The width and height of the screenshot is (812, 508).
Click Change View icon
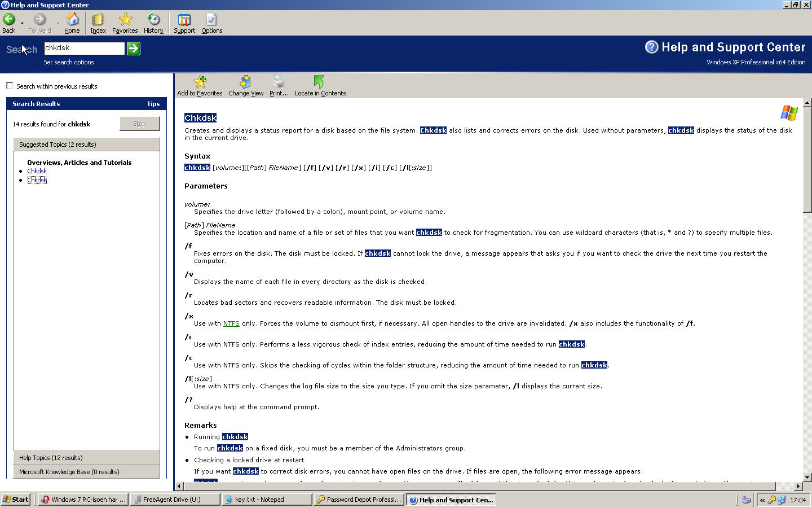[x=246, y=86]
